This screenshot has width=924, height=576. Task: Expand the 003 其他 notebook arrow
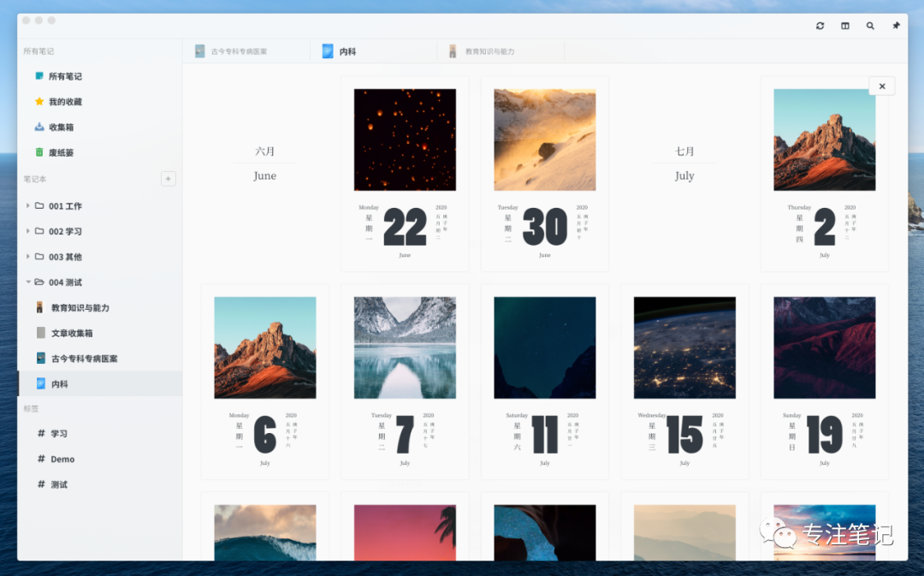point(27,257)
